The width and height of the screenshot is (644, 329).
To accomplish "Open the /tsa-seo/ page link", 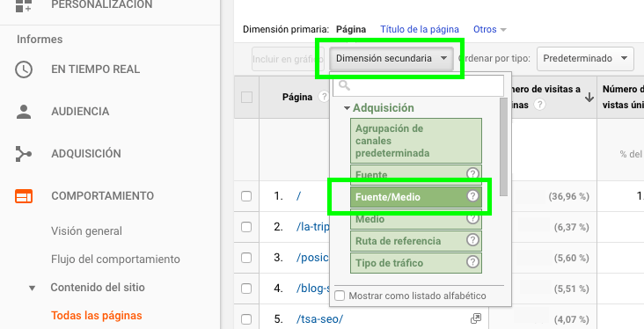I will 319,319.
